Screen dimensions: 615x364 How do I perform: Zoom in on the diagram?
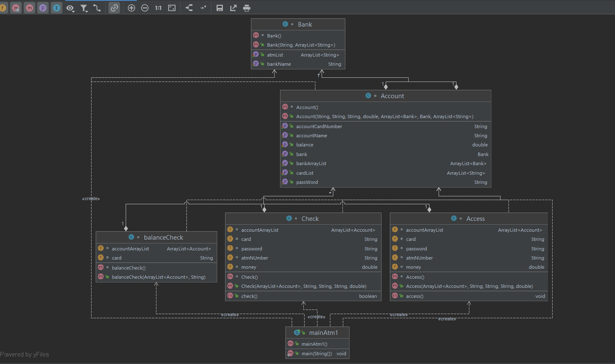[x=131, y=8]
